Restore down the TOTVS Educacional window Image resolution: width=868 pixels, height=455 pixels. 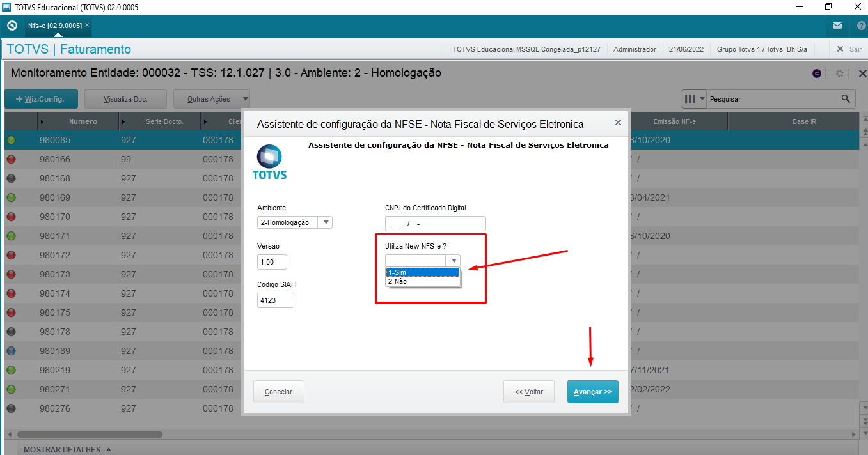pyautogui.click(x=828, y=7)
